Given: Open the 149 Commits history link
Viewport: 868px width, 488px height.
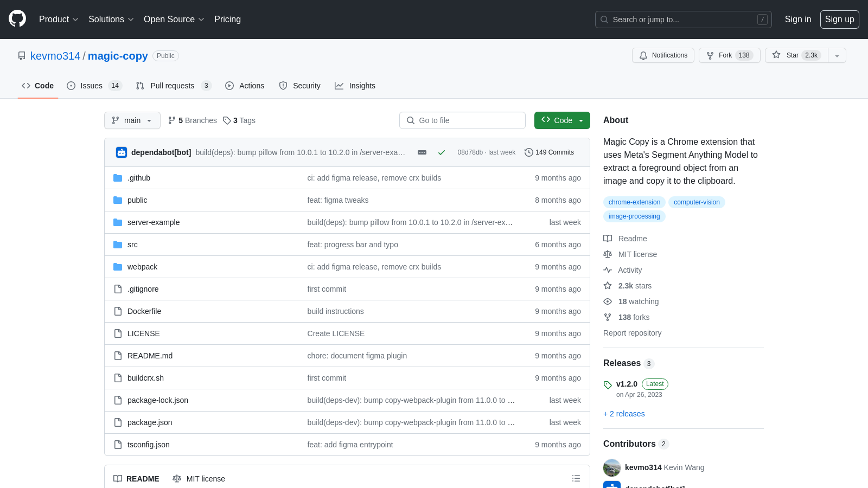Looking at the screenshot, I should click(549, 152).
